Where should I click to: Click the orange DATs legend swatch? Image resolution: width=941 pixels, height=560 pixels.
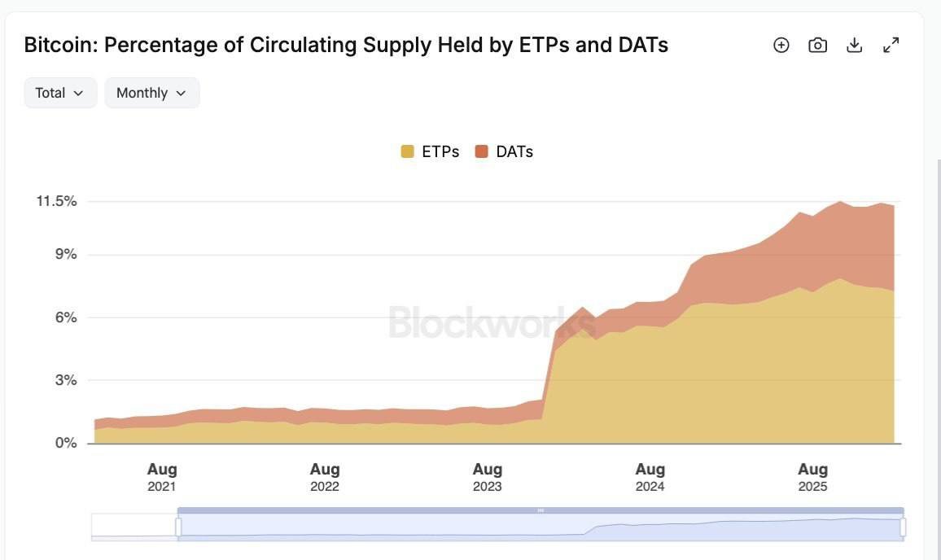coord(481,152)
